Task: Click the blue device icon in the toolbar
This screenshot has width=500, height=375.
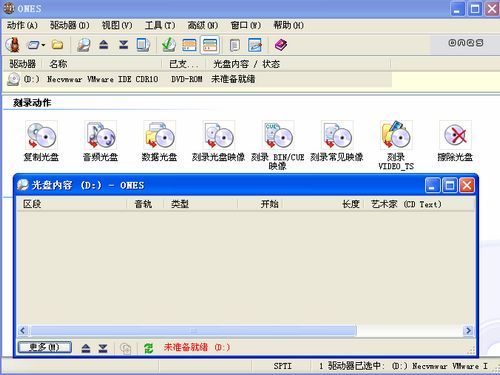Action: coord(143,45)
